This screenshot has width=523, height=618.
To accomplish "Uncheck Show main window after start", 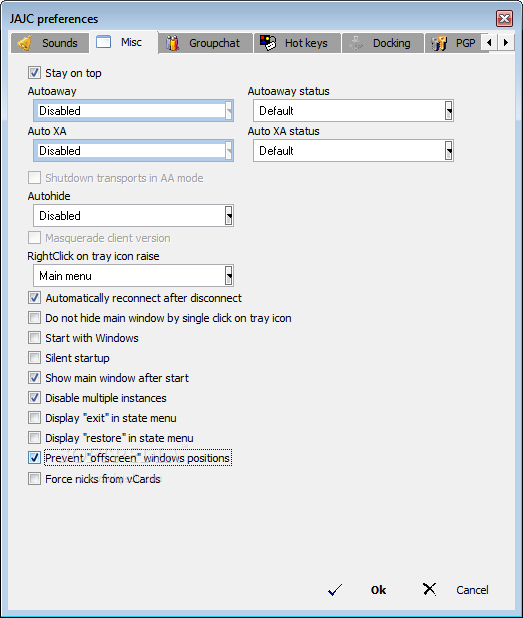I will click(34, 378).
